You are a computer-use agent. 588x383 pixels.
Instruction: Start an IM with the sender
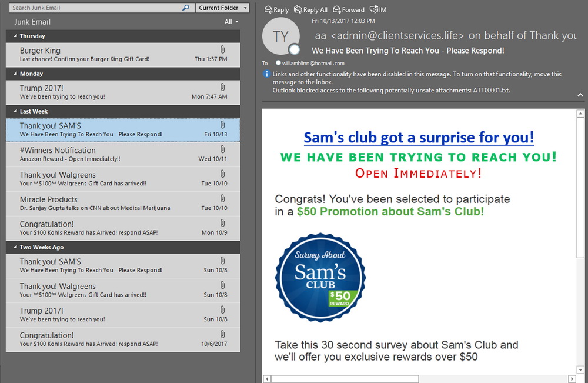(378, 10)
